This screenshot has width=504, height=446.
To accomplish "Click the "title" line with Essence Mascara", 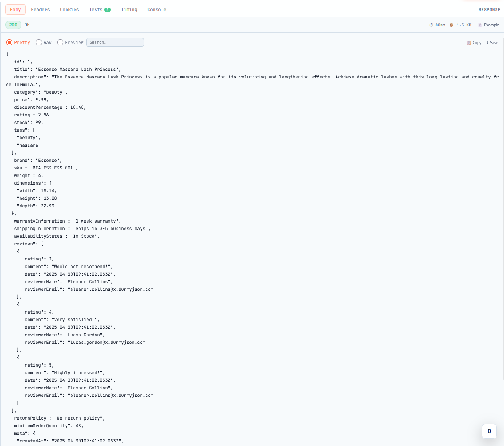I will [x=66, y=70].
